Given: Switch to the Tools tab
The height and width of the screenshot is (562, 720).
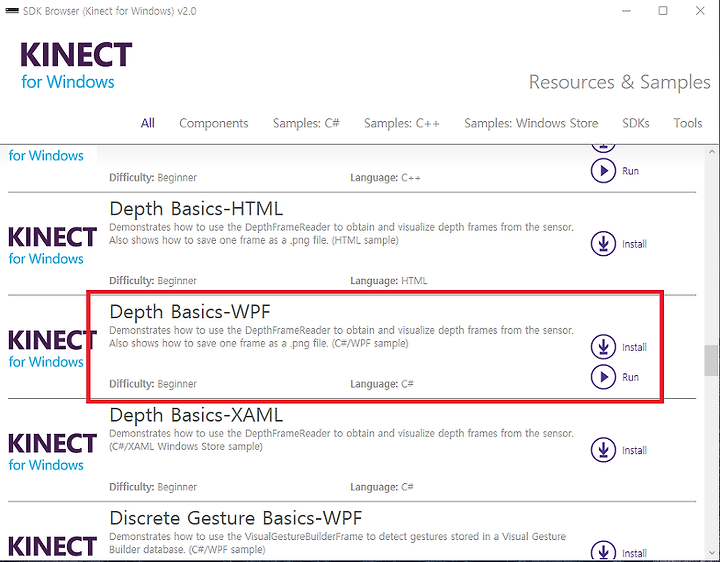Looking at the screenshot, I should pos(687,123).
